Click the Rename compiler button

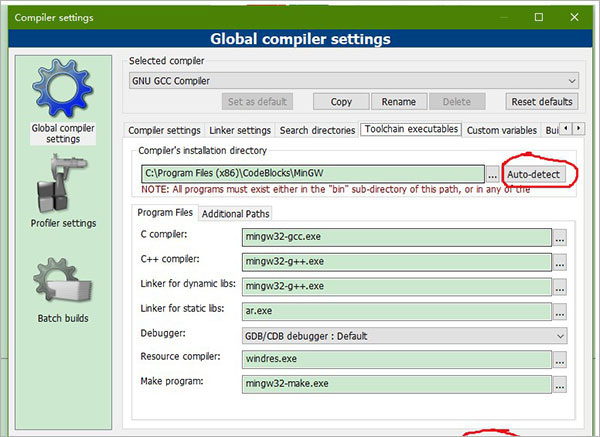[399, 102]
